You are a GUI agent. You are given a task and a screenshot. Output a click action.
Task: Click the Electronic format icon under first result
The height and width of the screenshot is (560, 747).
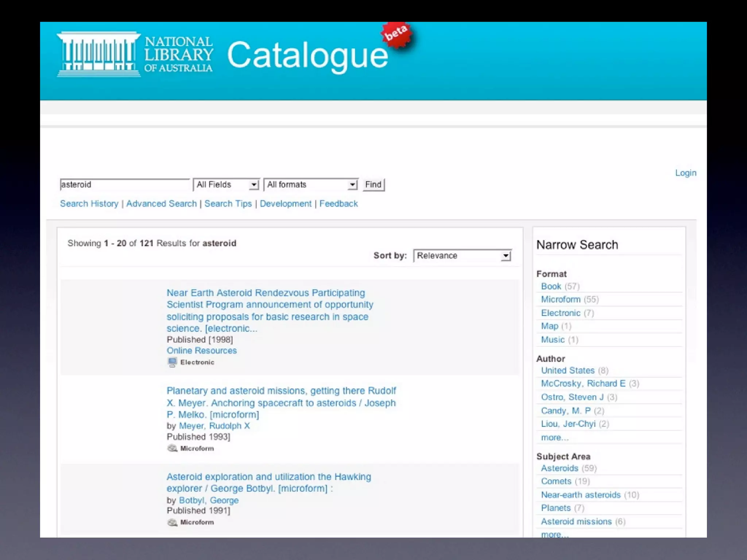[x=172, y=362]
